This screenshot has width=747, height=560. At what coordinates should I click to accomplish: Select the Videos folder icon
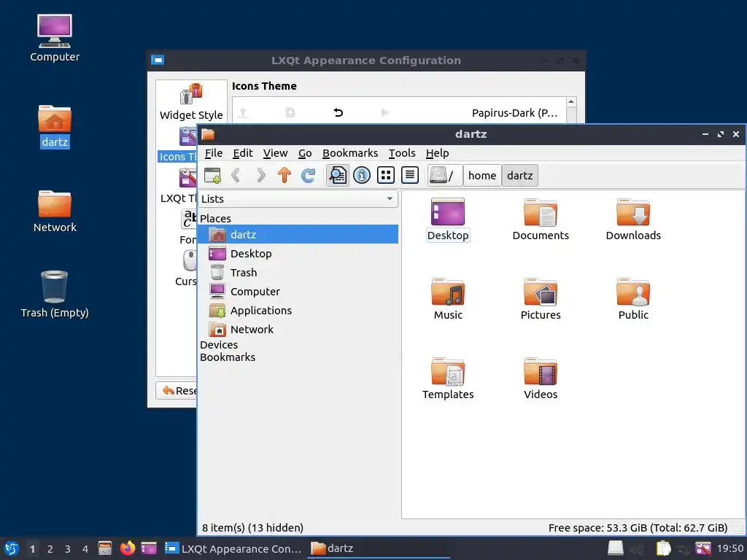(541, 379)
